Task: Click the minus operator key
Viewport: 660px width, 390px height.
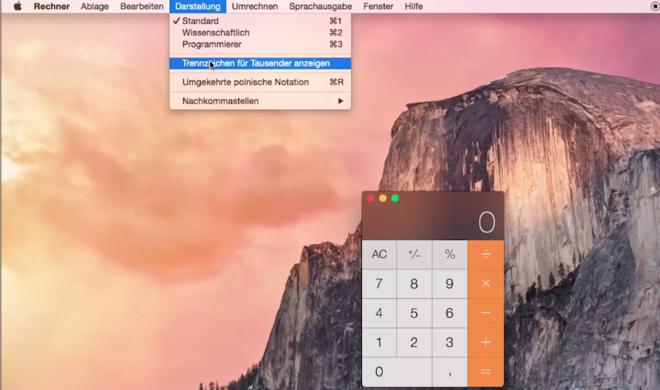Action: pyautogui.click(x=486, y=313)
